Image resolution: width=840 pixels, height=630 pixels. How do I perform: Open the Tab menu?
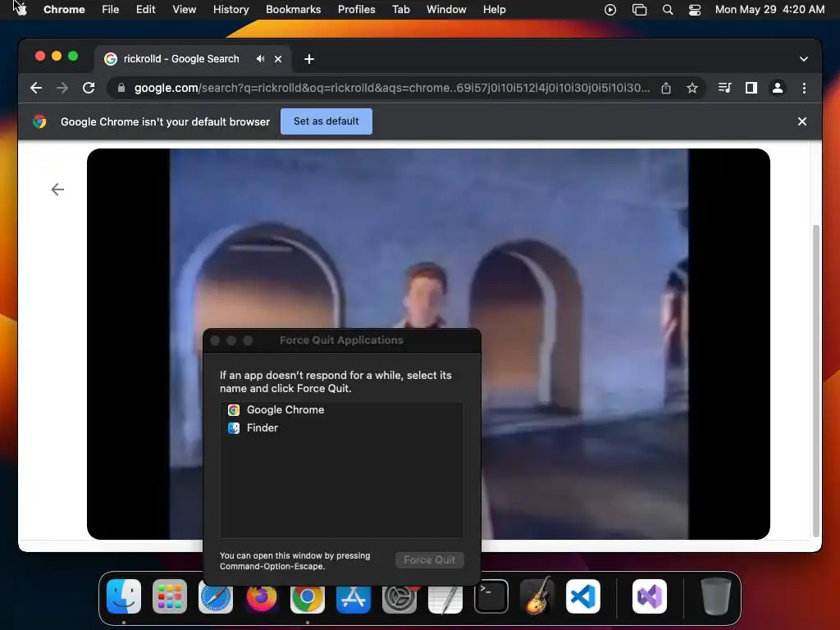400,9
